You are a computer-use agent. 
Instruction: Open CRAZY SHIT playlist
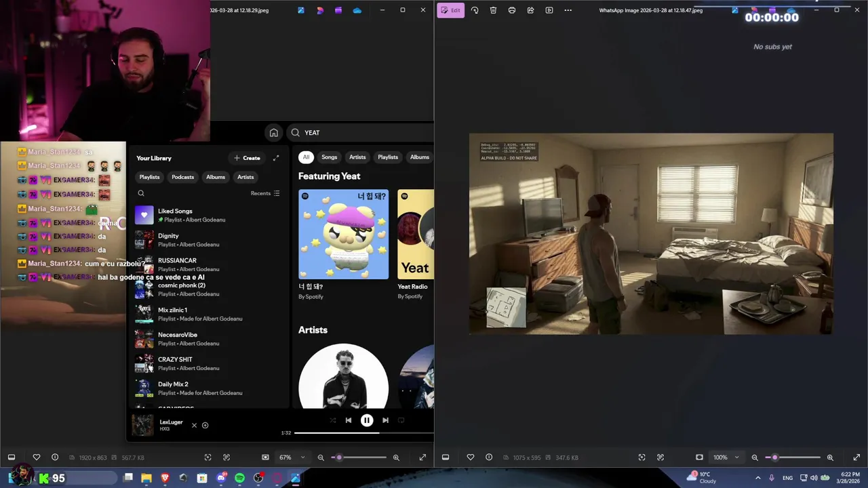(208, 363)
